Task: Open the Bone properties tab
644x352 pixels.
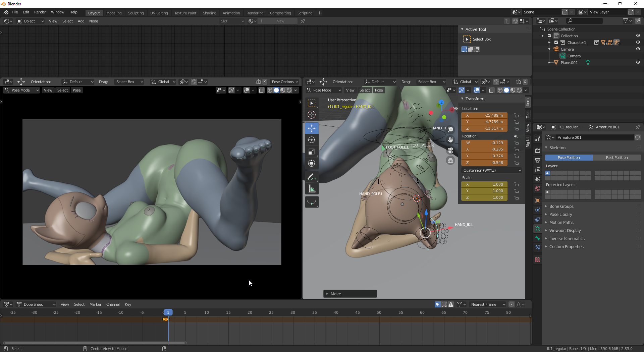Action: 538,238
